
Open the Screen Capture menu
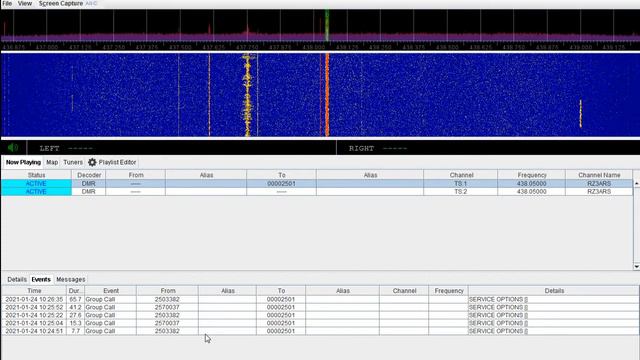click(x=61, y=3)
